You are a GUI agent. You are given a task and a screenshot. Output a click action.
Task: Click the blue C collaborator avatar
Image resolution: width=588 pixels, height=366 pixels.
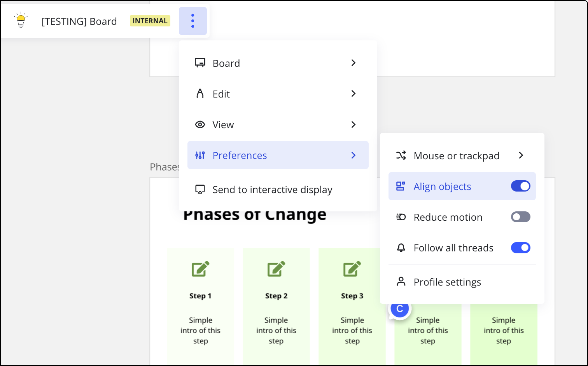399,308
